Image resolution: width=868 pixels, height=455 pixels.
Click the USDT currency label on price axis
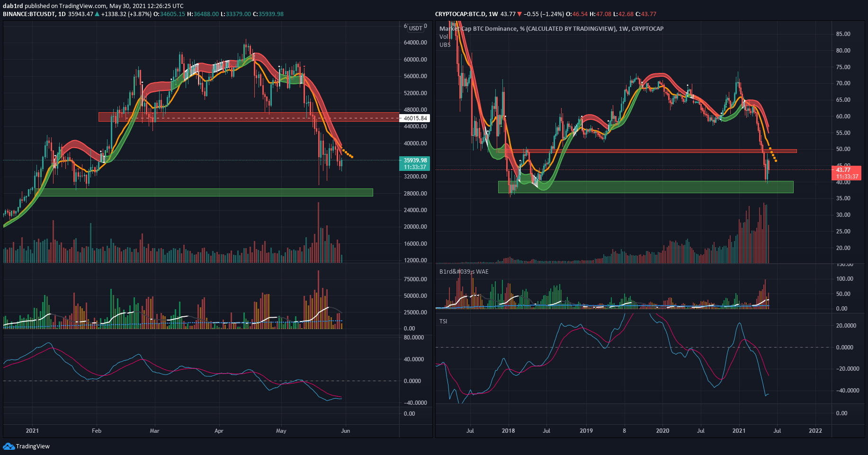[x=416, y=28]
